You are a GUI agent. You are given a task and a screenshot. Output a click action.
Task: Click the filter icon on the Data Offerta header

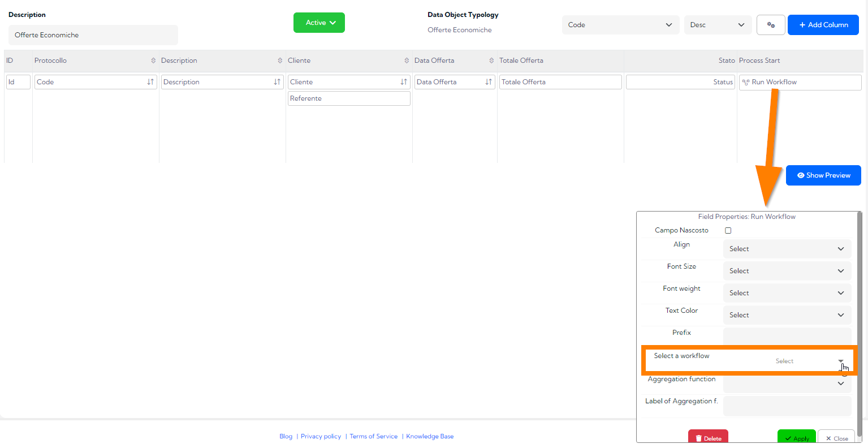pos(492,60)
